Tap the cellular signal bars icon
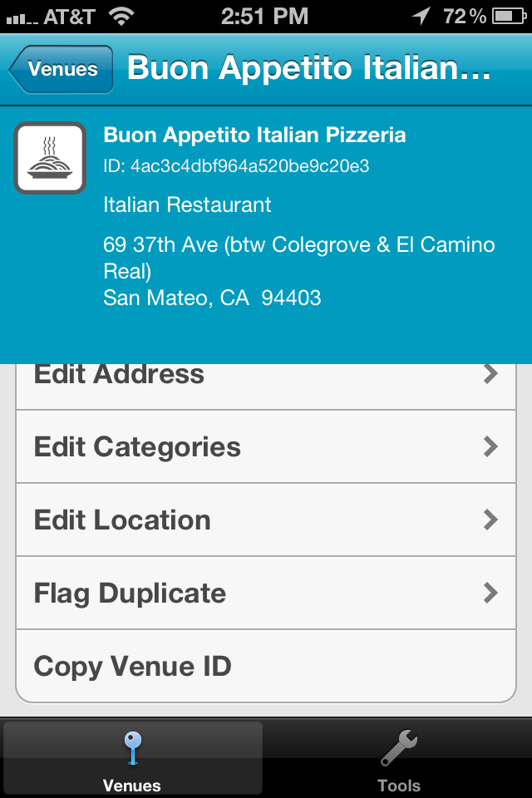The width and height of the screenshot is (532, 798). point(22,19)
